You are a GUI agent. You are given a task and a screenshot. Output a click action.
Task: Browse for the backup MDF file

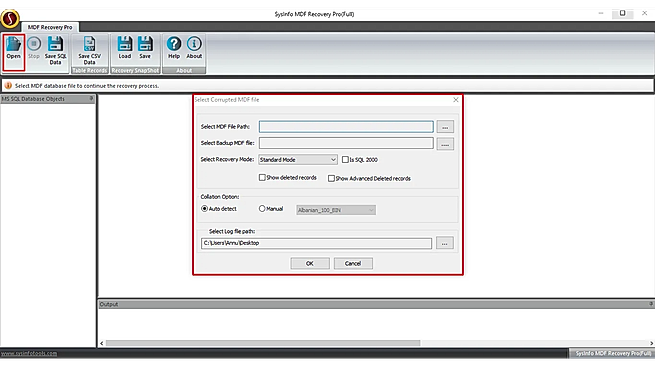coord(445,144)
